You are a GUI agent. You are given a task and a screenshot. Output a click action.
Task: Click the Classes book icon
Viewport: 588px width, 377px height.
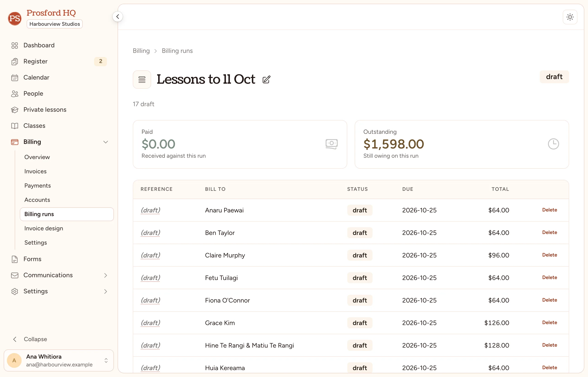pos(15,126)
